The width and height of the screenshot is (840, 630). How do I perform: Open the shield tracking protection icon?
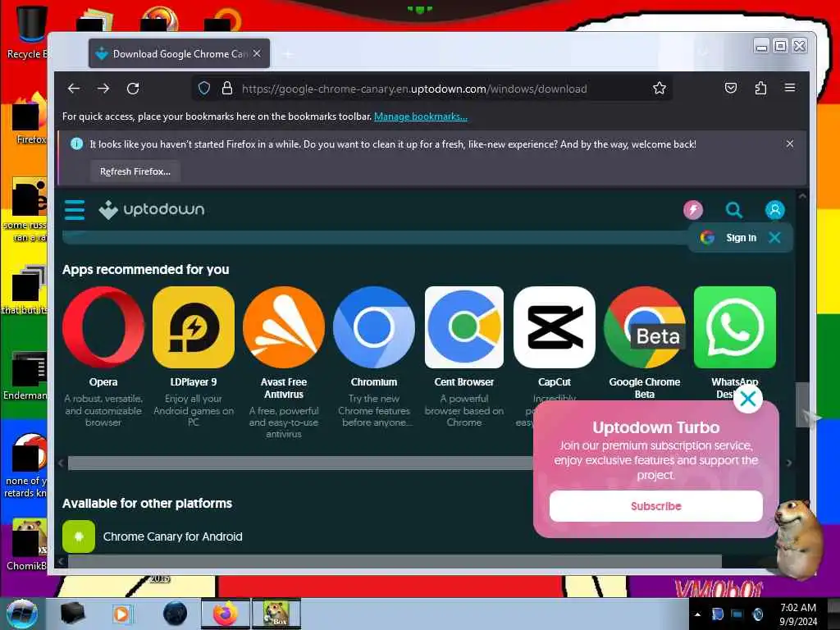(204, 89)
